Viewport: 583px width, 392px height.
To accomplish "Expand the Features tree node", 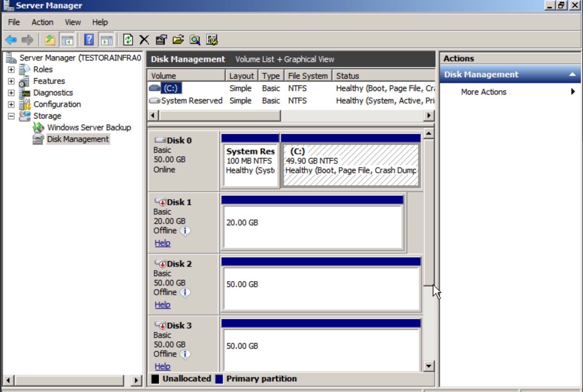I will tap(11, 81).
